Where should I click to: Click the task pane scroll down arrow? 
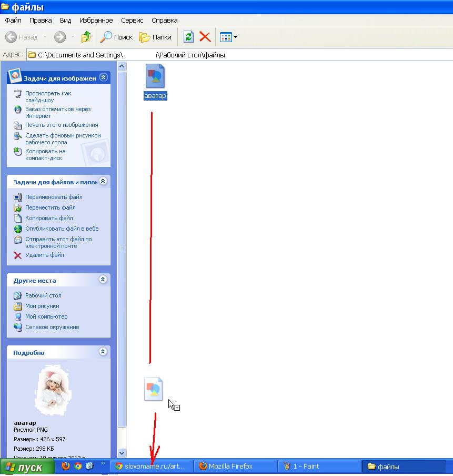122,453
